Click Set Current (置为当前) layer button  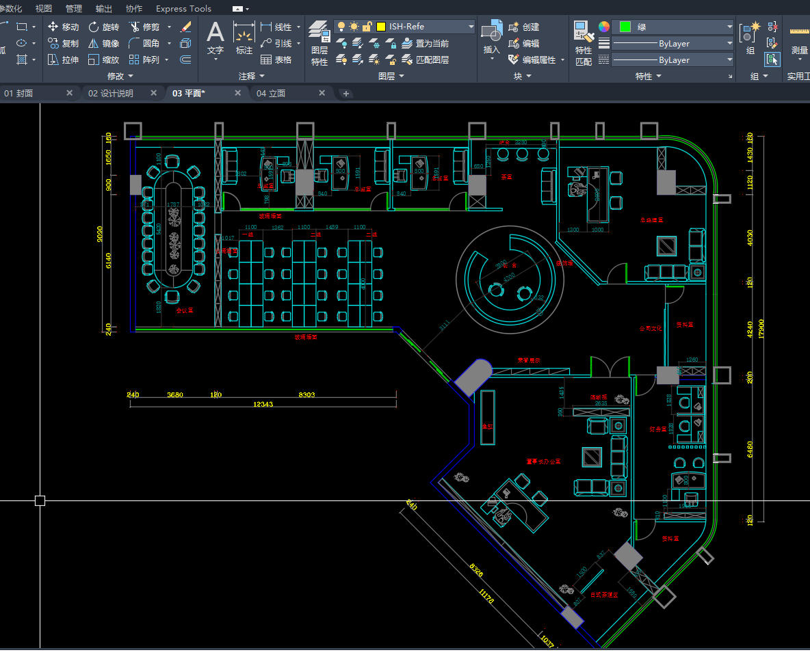point(425,43)
